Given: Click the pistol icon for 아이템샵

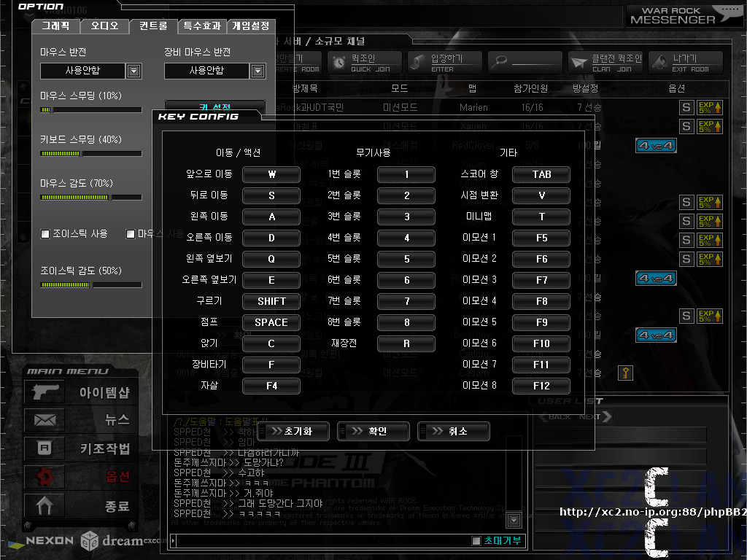Looking at the screenshot, I should [x=44, y=392].
